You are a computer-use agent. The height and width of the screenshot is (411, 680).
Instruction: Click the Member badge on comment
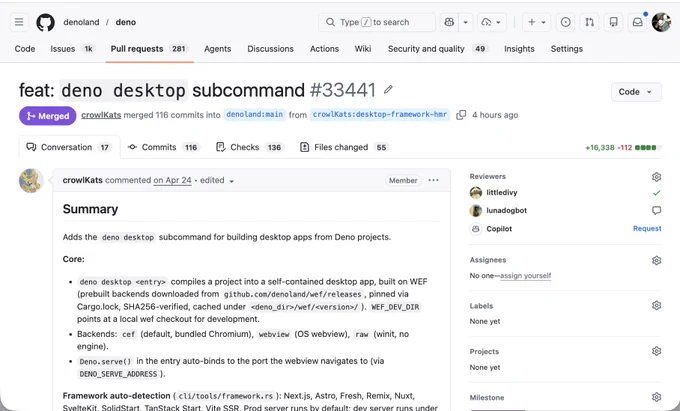coord(403,180)
